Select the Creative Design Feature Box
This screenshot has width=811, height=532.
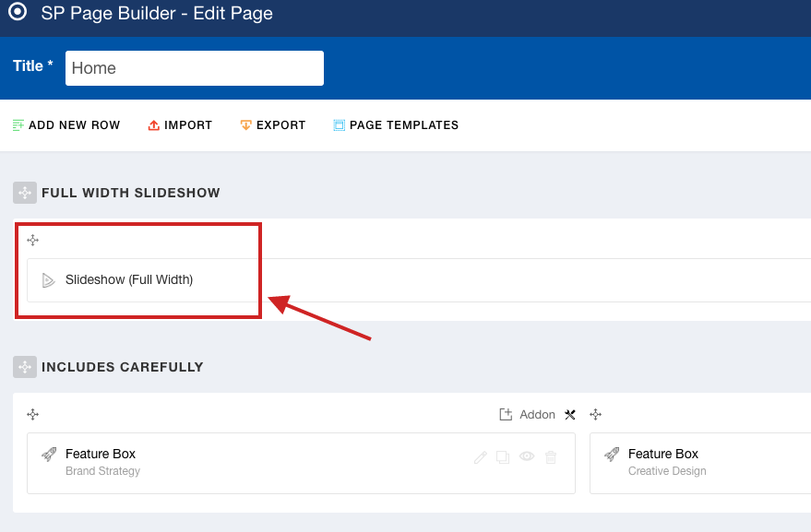[700, 463]
